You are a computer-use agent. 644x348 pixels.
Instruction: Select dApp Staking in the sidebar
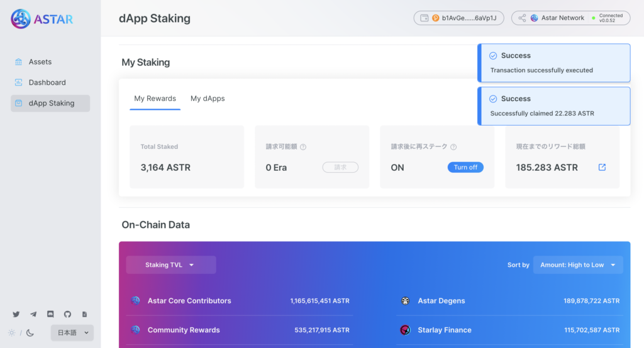point(50,104)
